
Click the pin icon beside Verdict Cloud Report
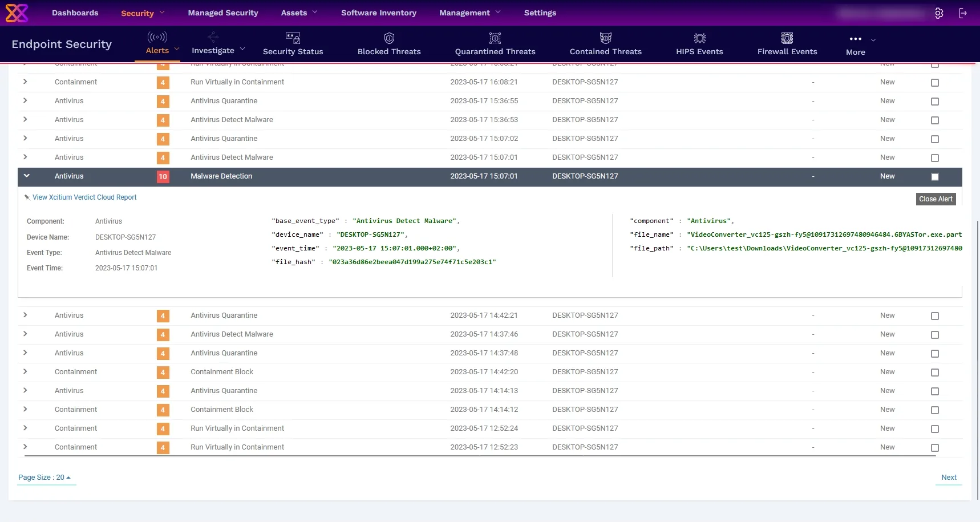27,197
